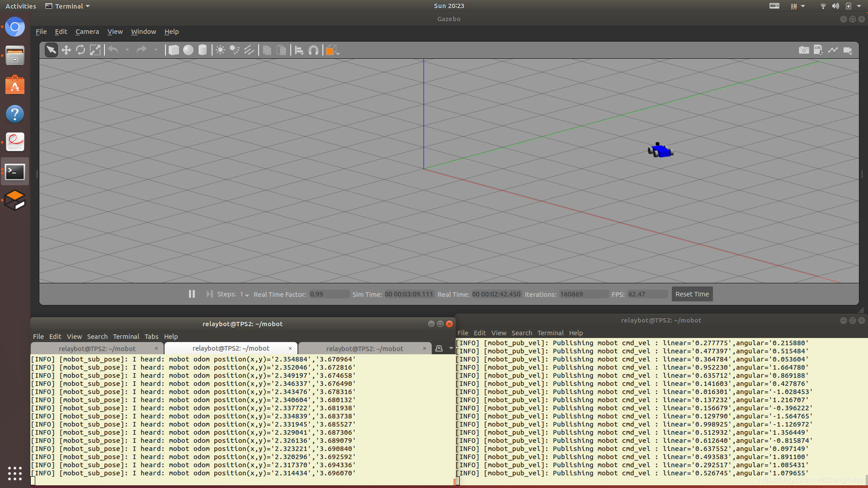Screen dimensions: 868x488
Task: Pause the simulation
Action: (192, 294)
